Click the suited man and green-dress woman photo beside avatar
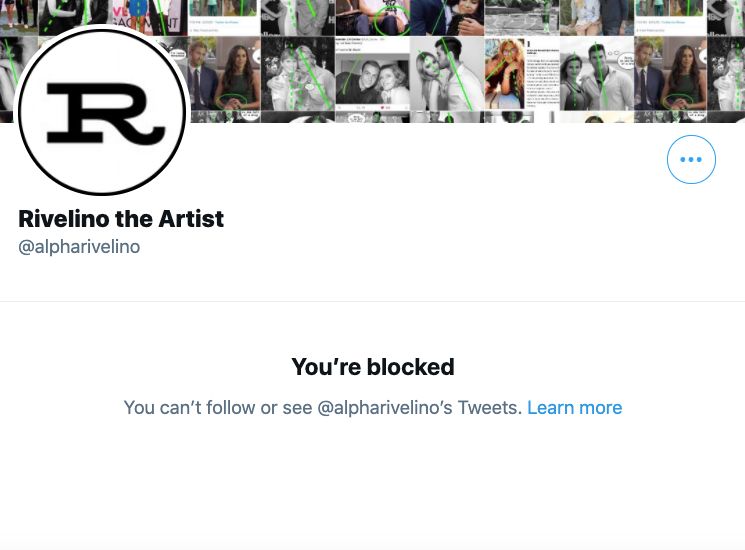The image size is (745, 550). click(x=224, y=74)
